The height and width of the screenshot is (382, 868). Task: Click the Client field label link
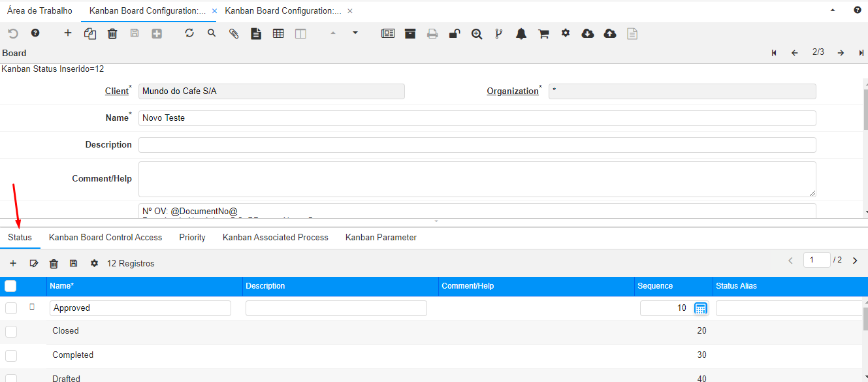point(117,91)
